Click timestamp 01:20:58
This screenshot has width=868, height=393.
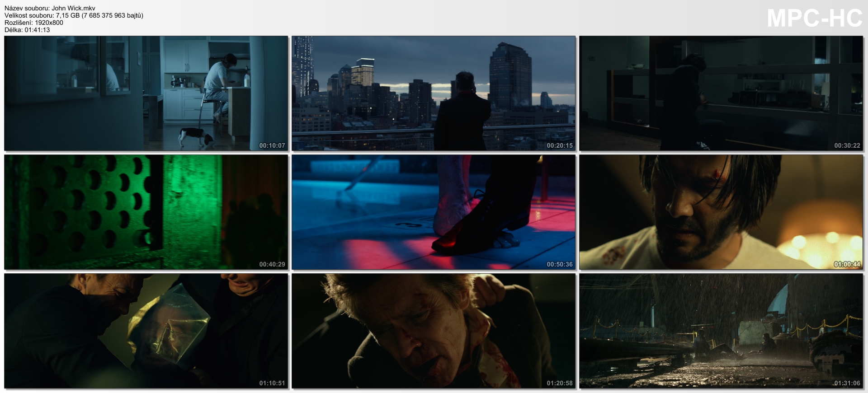(560, 383)
